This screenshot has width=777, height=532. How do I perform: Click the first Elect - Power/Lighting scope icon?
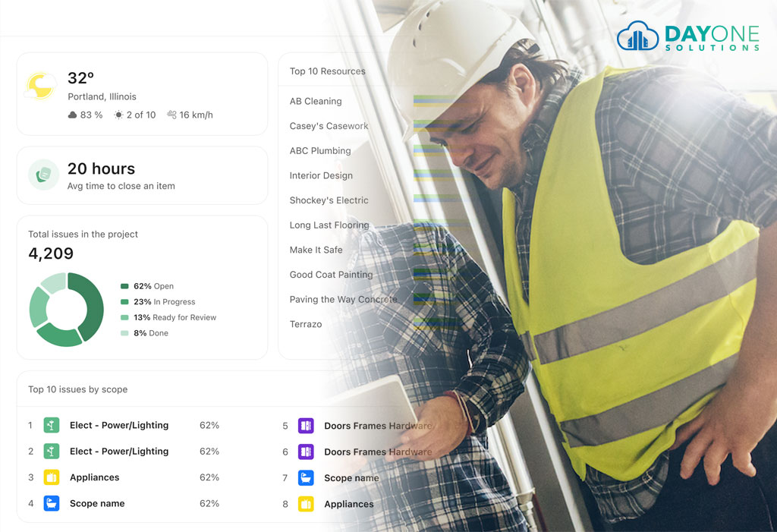tap(52, 426)
